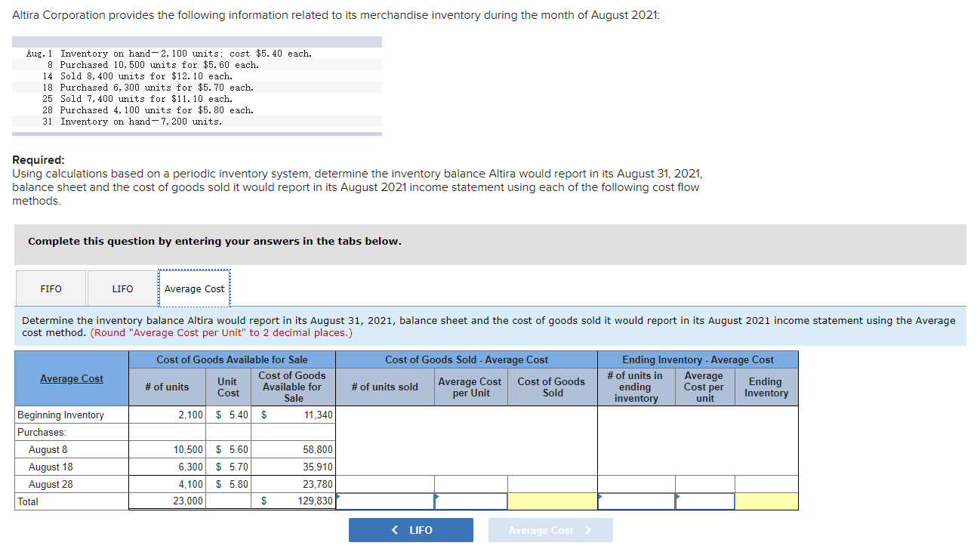
Task: Select the Total row Cost of Goods Sold cell
Action: click(553, 501)
